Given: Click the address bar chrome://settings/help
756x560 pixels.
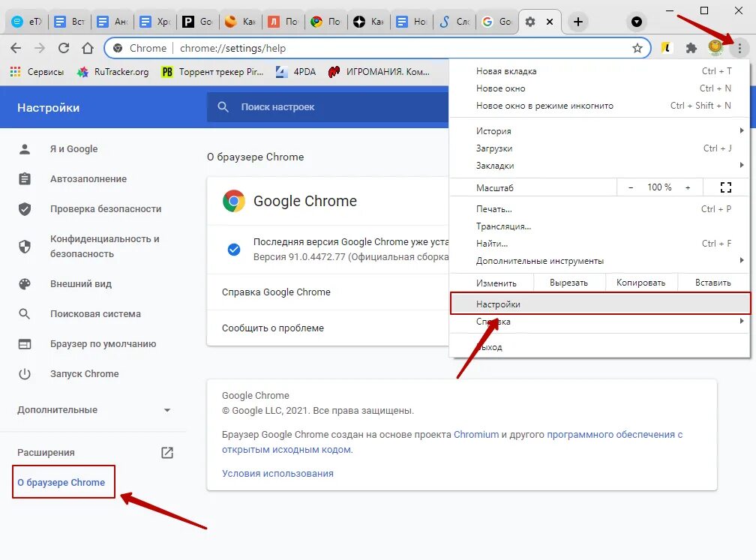Looking at the screenshot, I should tap(376, 48).
